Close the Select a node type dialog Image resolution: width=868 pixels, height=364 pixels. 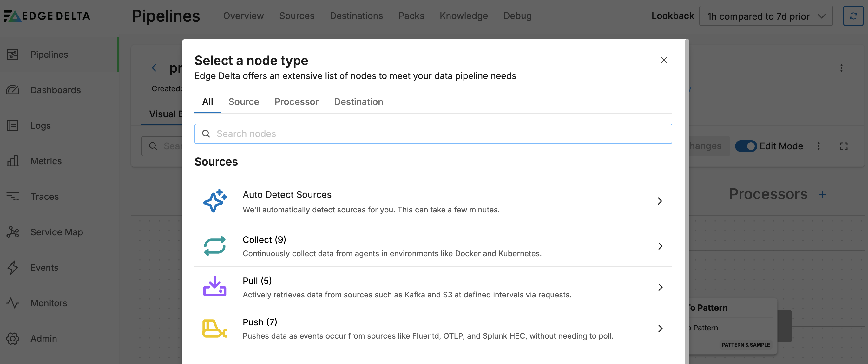click(x=664, y=60)
